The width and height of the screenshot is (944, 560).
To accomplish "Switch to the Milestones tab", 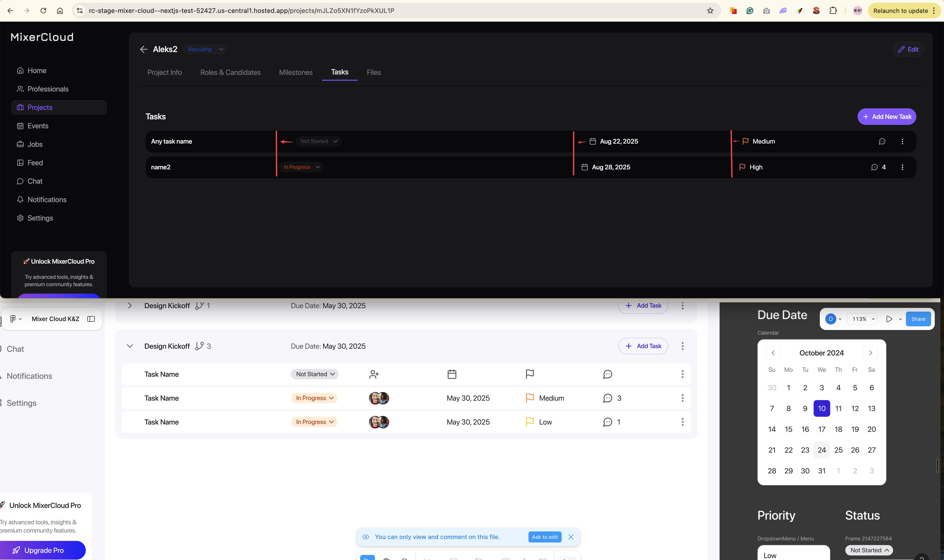I will (295, 72).
